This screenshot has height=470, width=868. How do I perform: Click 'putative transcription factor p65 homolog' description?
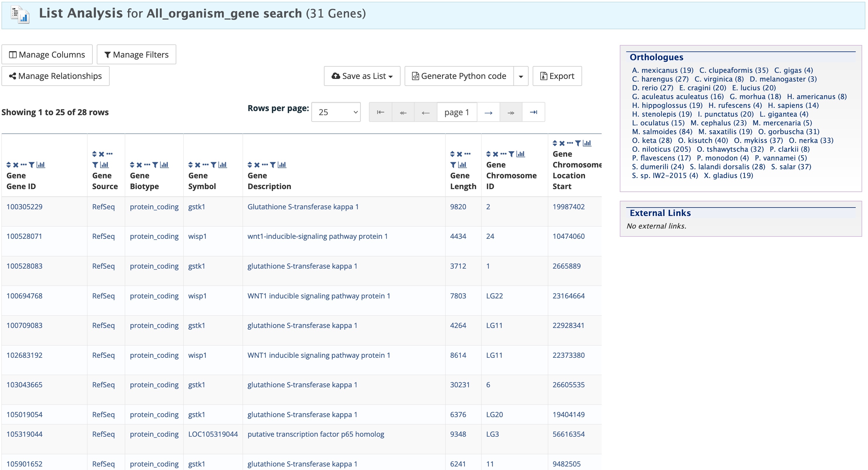(316, 434)
